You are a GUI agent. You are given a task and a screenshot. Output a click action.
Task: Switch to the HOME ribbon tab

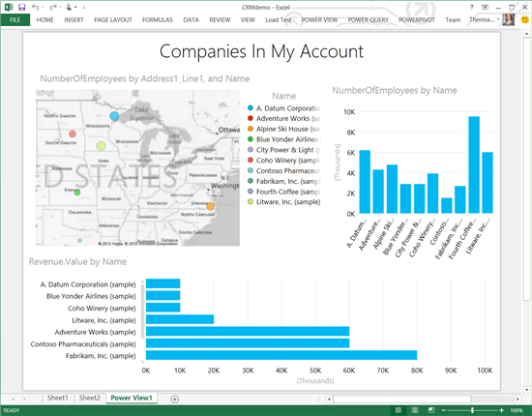point(45,20)
